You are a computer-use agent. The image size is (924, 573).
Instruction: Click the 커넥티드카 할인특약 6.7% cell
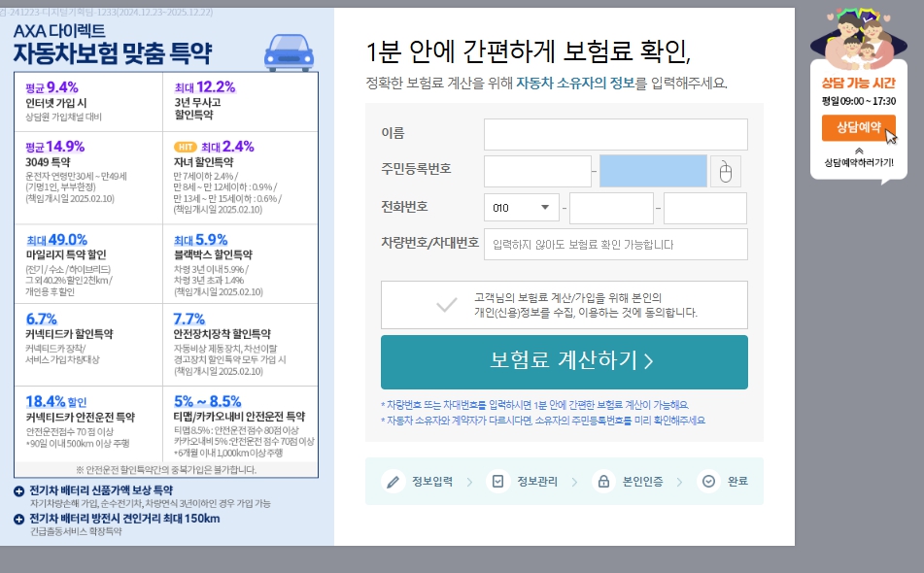(x=88, y=345)
